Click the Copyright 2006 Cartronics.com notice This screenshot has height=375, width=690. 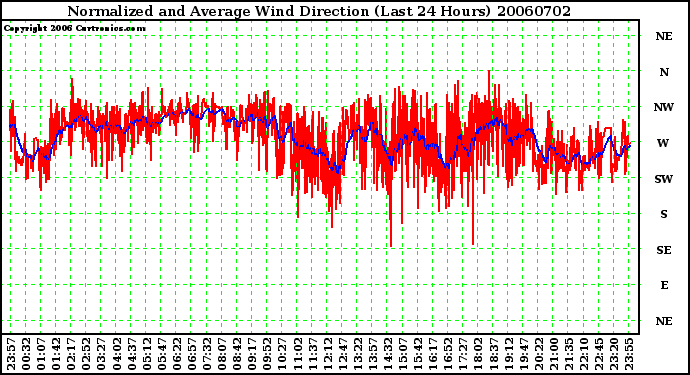pyautogui.click(x=74, y=28)
